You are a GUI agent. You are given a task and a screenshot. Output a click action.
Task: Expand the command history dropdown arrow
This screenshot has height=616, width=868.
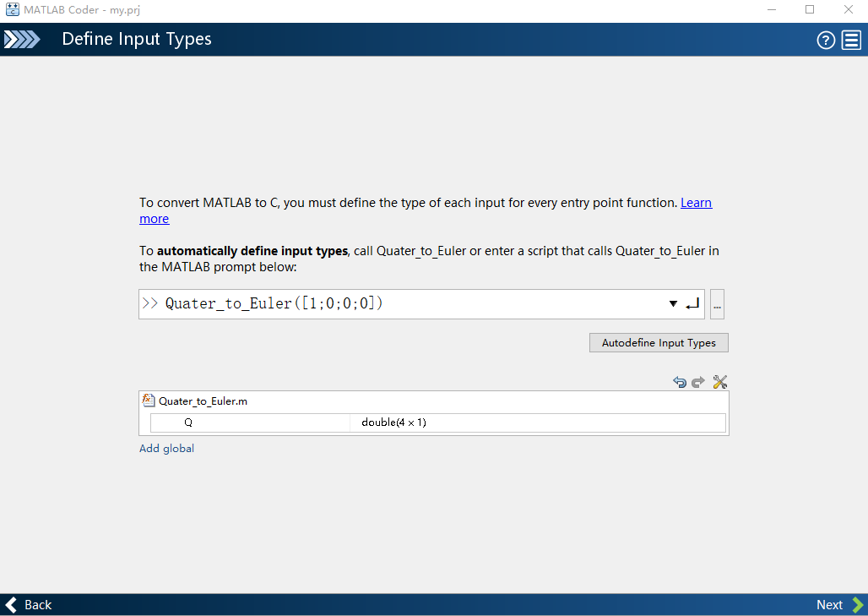pyautogui.click(x=673, y=304)
